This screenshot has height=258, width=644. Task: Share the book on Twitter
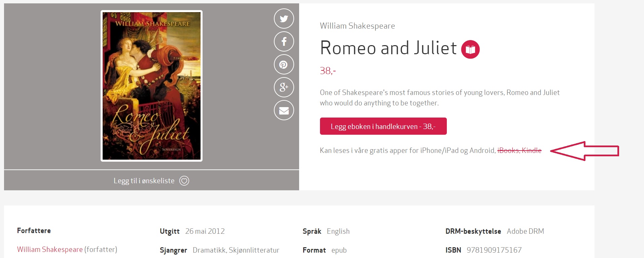click(x=284, y=19)
